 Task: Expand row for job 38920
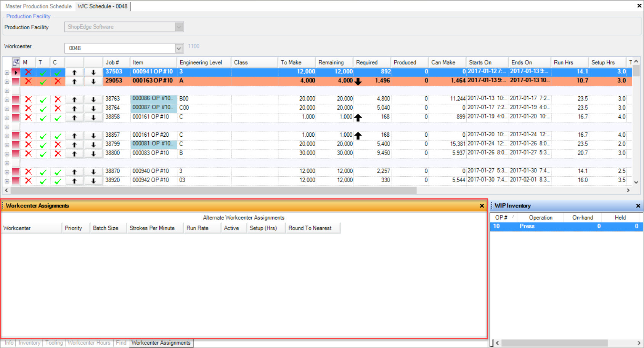coord(7,181)
